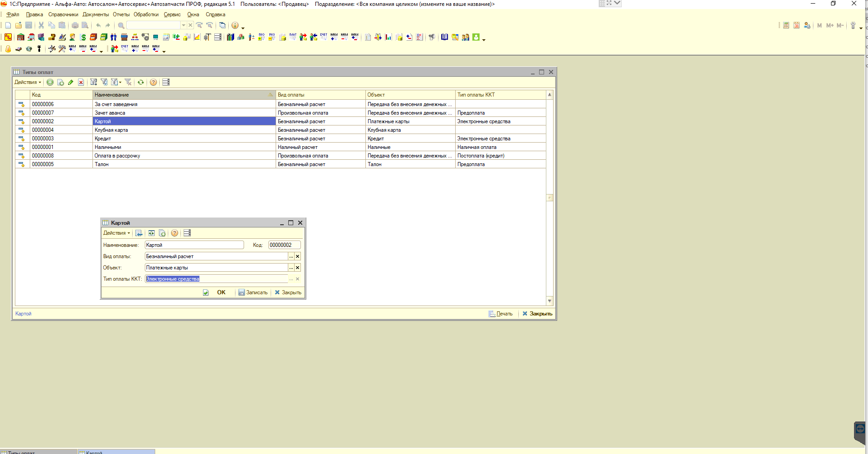The width and height of the screenshot is (868, 454).
Task: Open Действия dropdown in Картой form
Action: (116, 233)
